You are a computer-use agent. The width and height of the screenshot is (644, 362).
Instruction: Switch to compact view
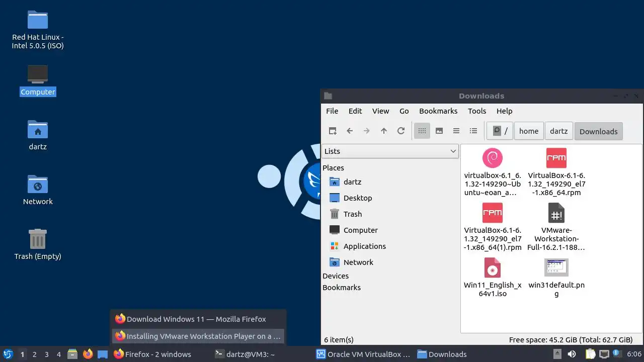click(x=456, y=131)
